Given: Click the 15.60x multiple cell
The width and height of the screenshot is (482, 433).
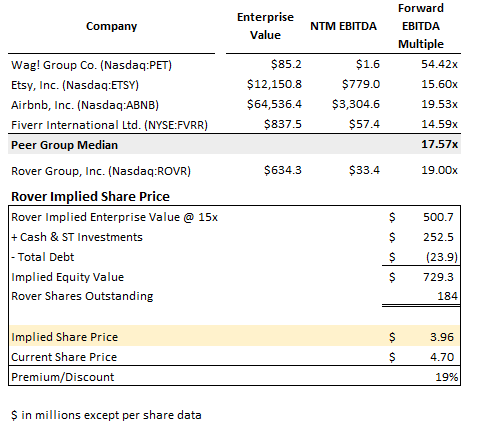Looking at the screenshot, I should (440, 84).
